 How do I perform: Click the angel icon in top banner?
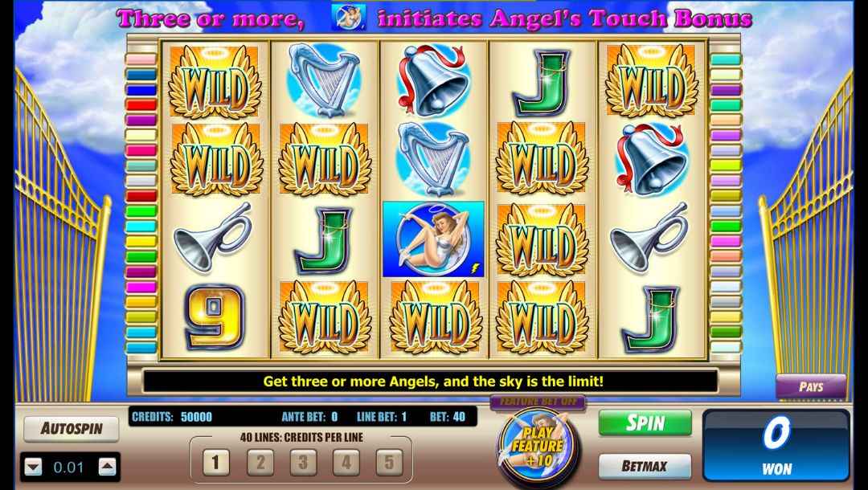(349, 17)
